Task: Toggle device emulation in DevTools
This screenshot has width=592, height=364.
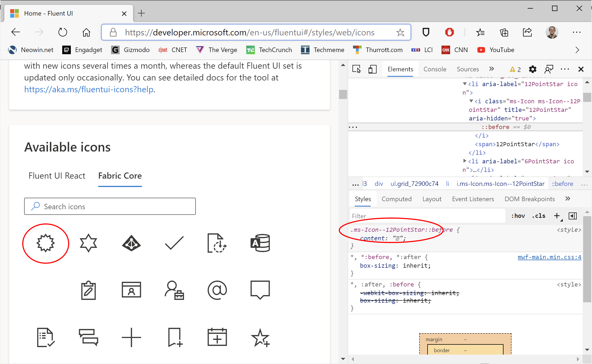Action: [x=372, y=69]
